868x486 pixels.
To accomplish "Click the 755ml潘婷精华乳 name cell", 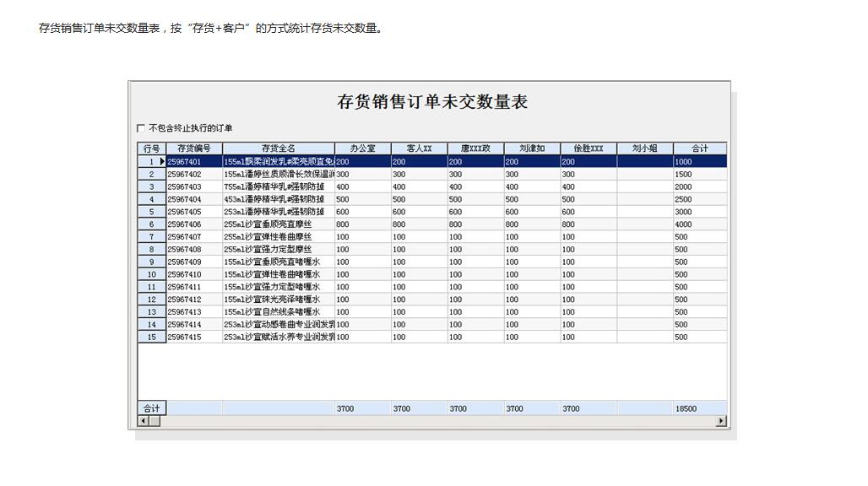I will coord(279,186).
